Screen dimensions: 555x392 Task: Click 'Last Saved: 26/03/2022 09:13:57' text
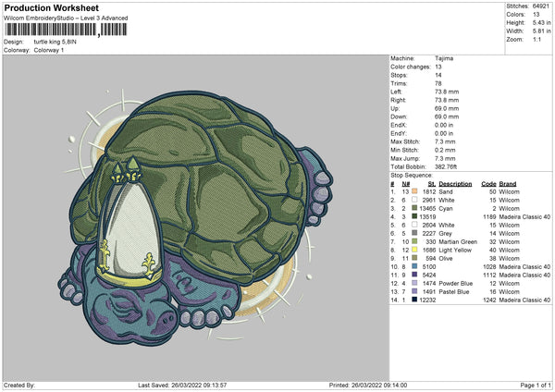coord(182,385)
